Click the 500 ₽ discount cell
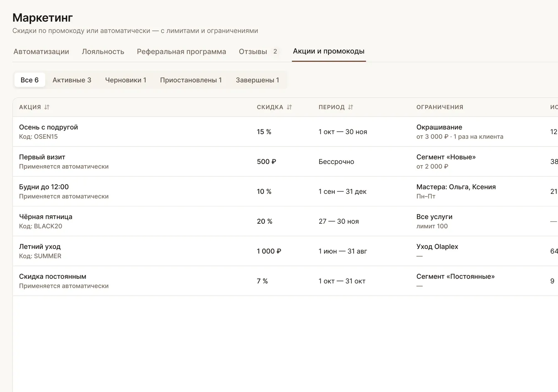Viewport: 558px width, 392px height. 267,162
